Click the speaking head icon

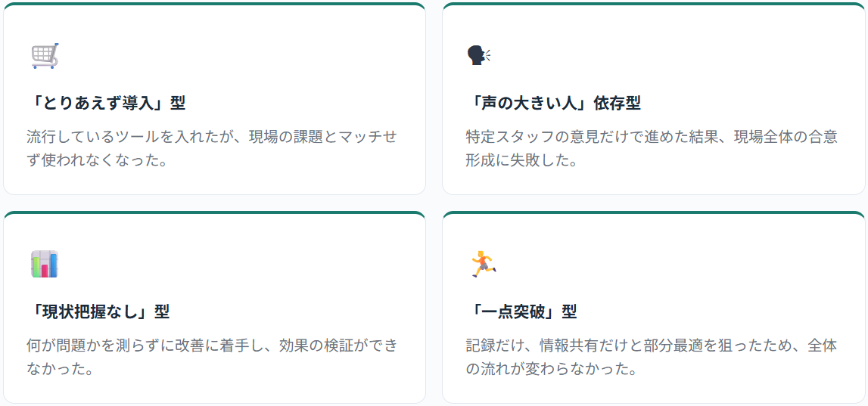click(478, 55)
